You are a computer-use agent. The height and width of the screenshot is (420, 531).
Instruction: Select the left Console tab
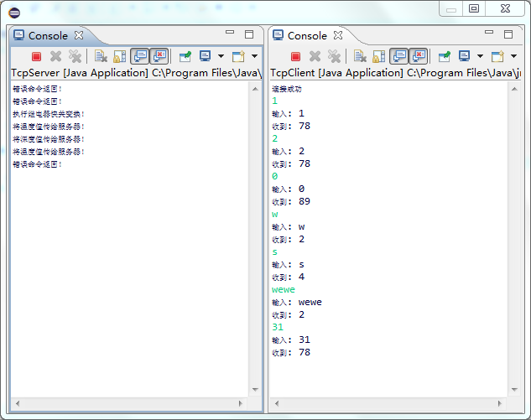48,35
